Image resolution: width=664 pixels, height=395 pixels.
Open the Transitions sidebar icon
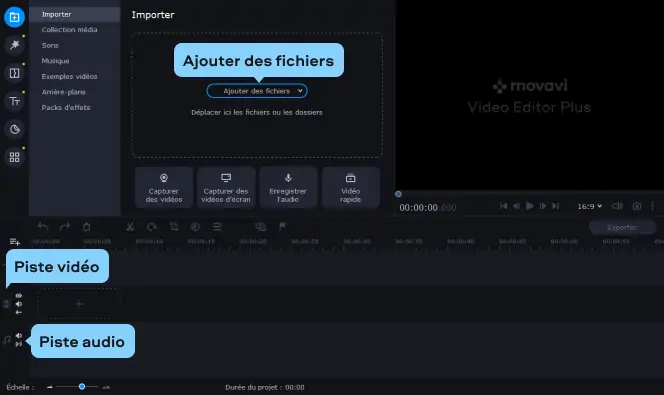pos(14,73)
